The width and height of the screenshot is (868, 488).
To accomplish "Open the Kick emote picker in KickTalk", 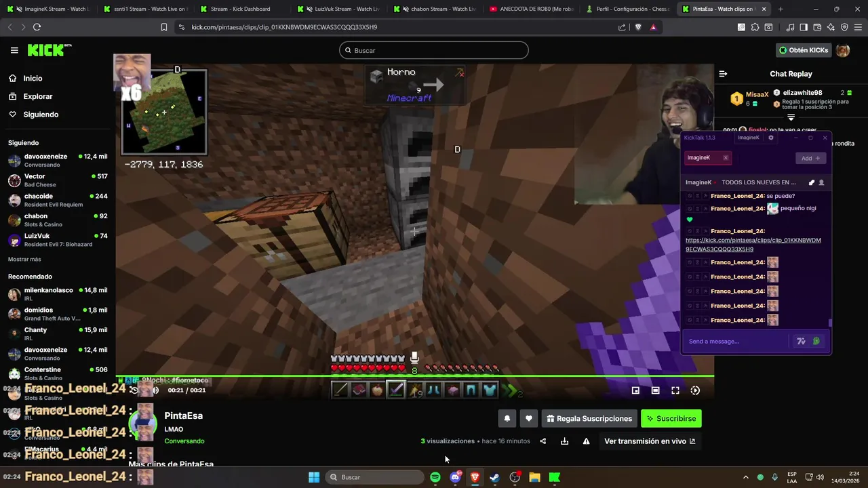I will click(x=816, y=342).
